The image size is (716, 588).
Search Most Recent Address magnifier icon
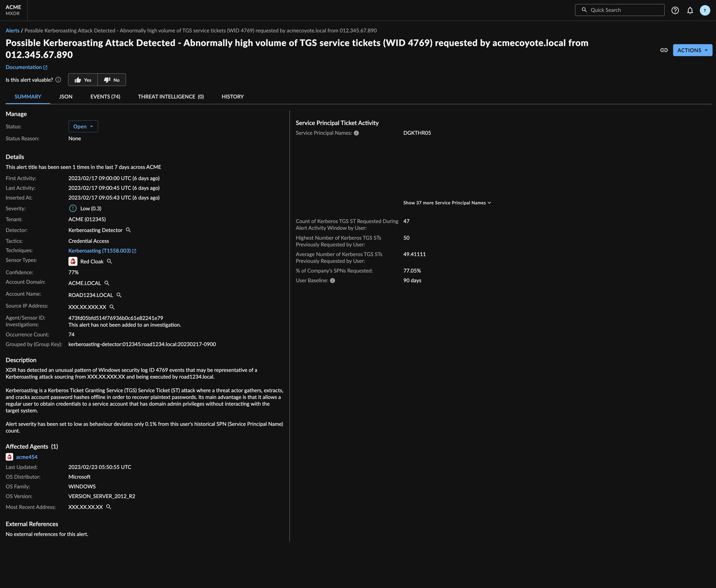coord(108,507)
